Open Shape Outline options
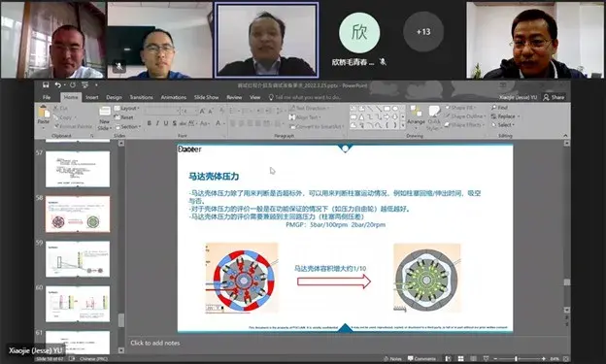This screenshot has height=364, width=606. click(465, 116)
